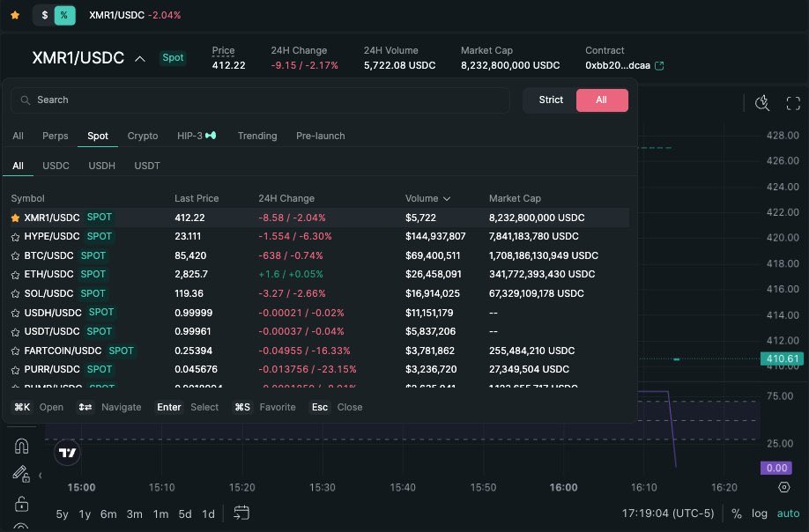Switch to the Crypto tab

pyautogui.click(x=143, y=136)
